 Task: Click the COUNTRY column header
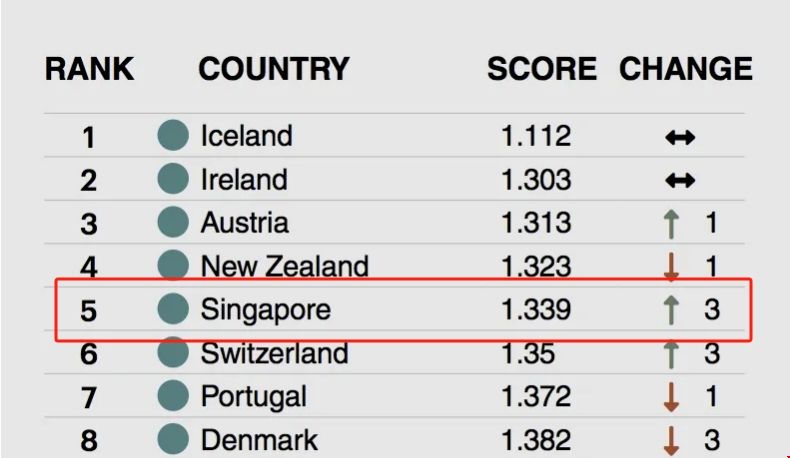(x=273, y=69)
